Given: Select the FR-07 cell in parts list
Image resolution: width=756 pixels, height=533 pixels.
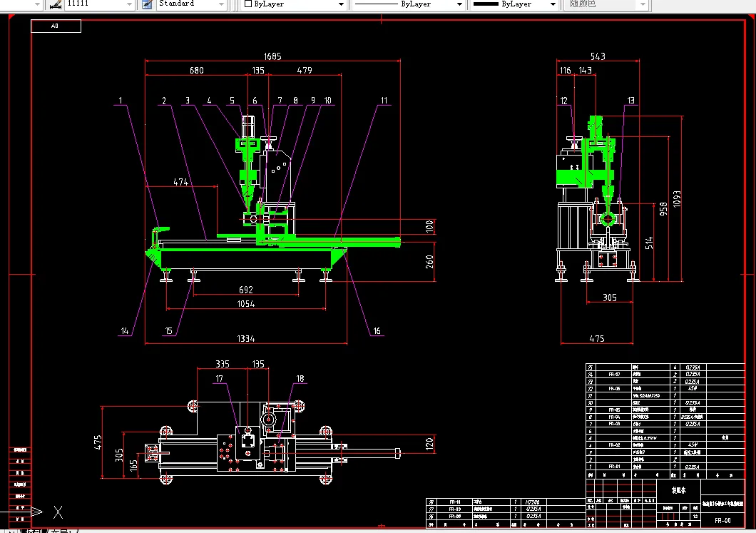Looking at the screenshot, I should 614,375.
